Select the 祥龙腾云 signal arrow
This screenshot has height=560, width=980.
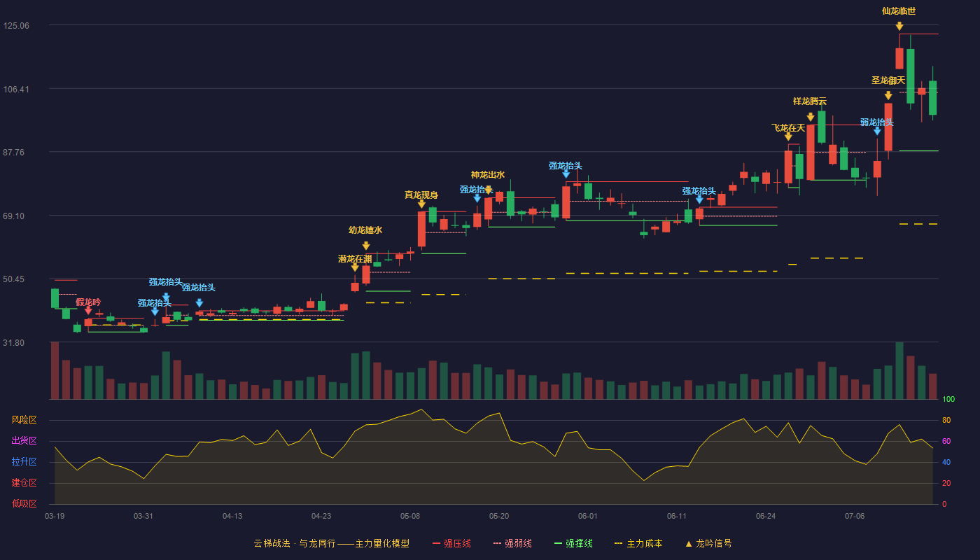pos(810,117)
